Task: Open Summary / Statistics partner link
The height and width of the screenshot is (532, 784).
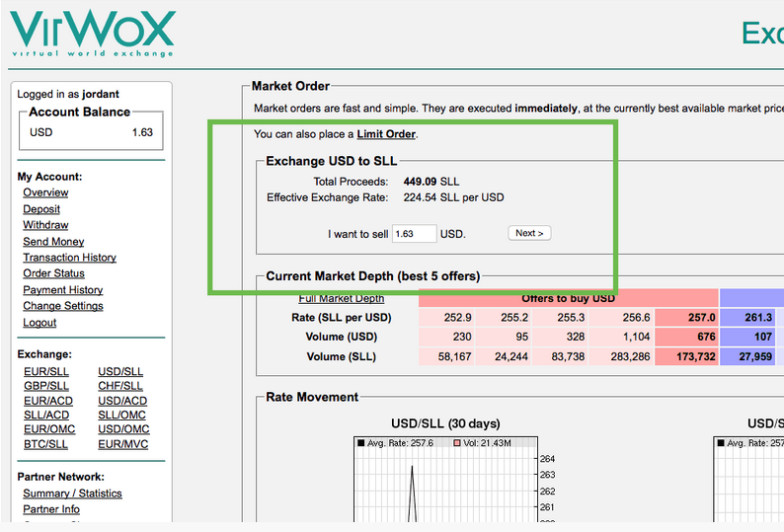Action: tap(72, 494)
